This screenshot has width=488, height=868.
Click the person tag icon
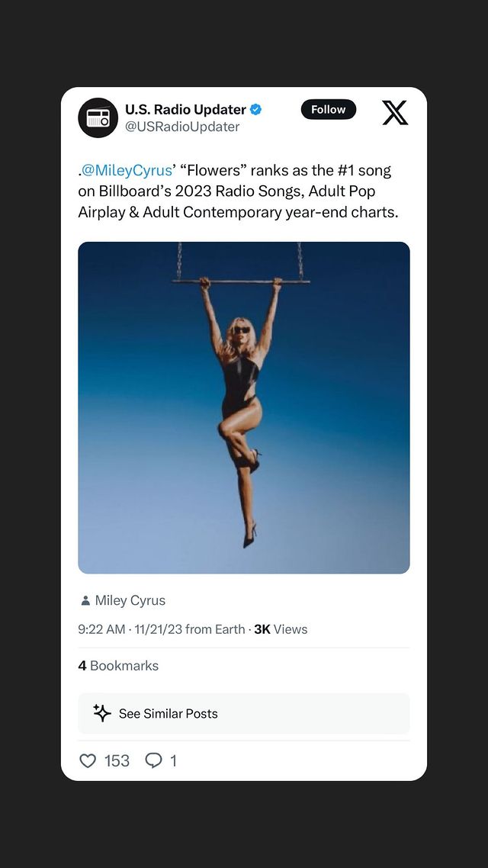click(x=85, y=600)
